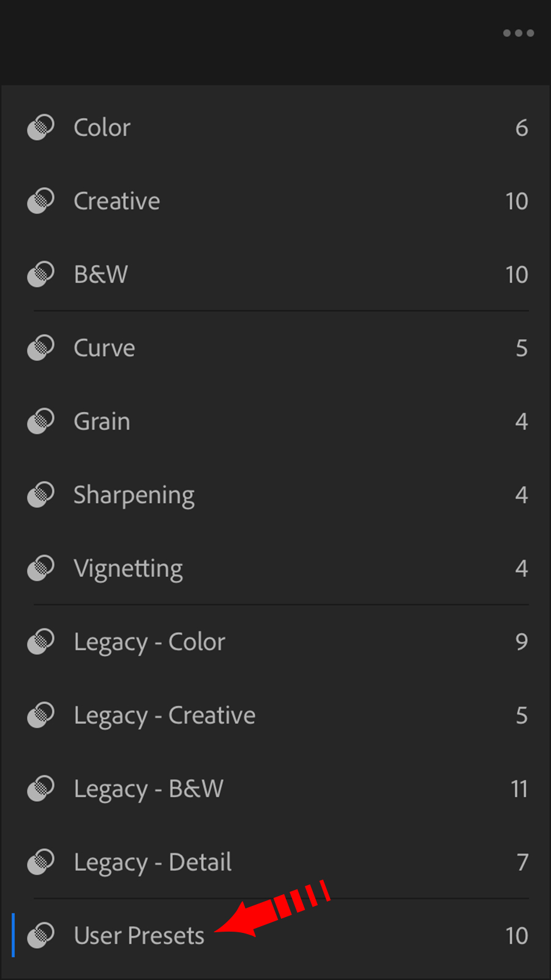The image size is (551, 980).
Task: Open the three-dot options menu
Action: 518,33
